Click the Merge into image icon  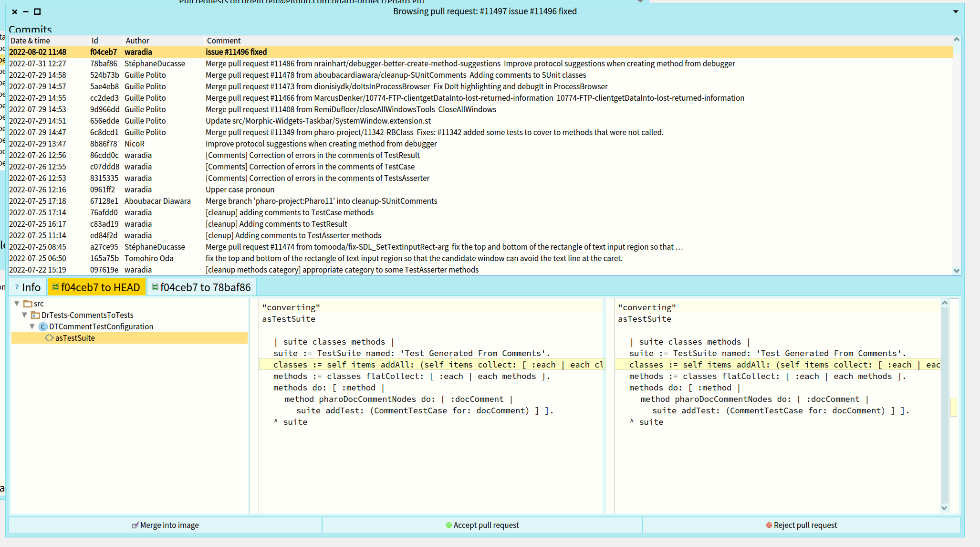tap(135, 525)
